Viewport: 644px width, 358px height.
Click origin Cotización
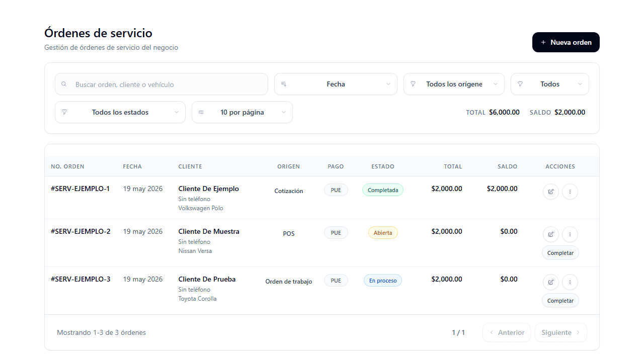[289, 191]
